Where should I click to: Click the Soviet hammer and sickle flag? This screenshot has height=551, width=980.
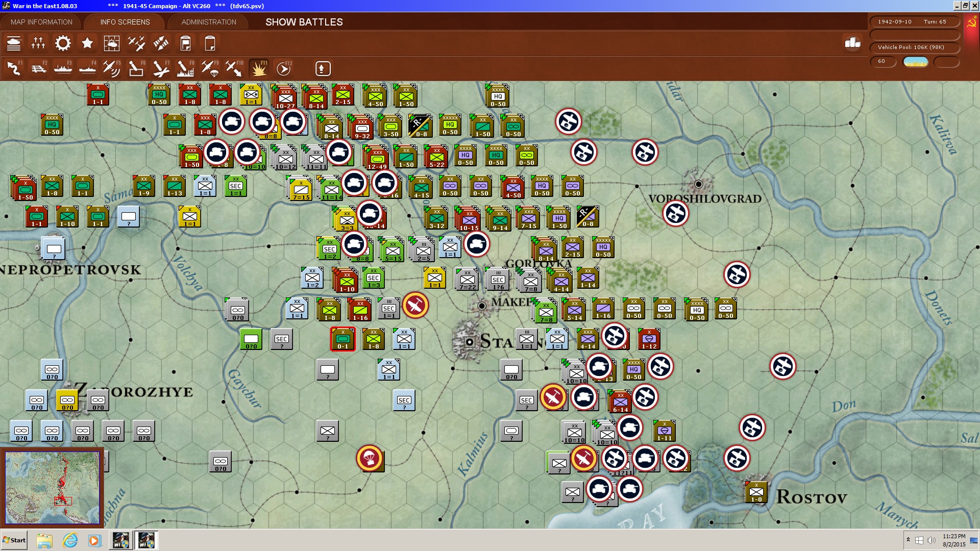971,22
